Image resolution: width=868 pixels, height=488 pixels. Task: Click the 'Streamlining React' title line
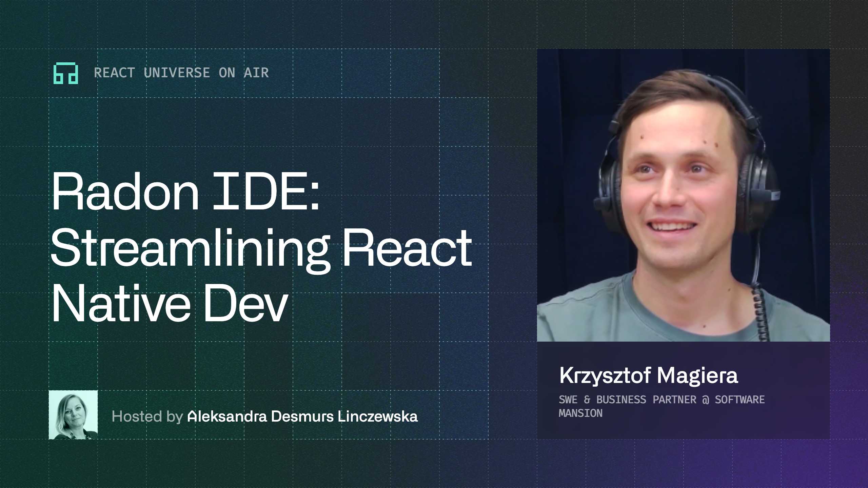click(261, 248)
